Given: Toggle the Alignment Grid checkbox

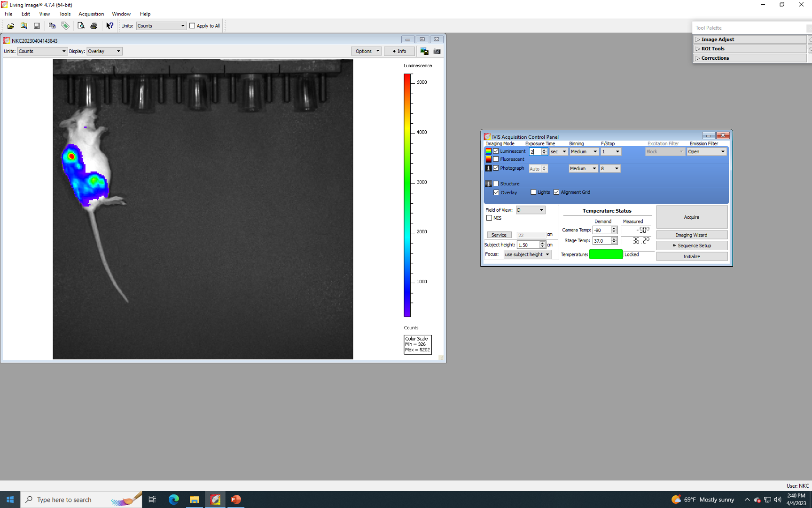Looking at the screenshot, I should 556,192.
